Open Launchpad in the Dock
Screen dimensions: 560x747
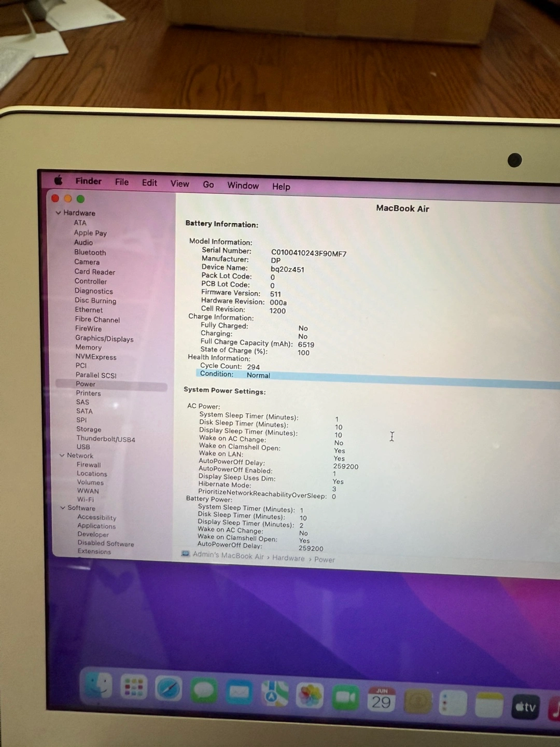pyautogui.click(x=134, y=687)
